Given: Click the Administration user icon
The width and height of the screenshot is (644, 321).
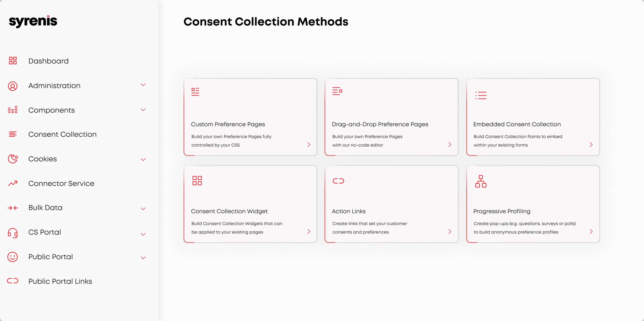Looking at the screenshot, I should pyautogui.click(x=13, y=86).
